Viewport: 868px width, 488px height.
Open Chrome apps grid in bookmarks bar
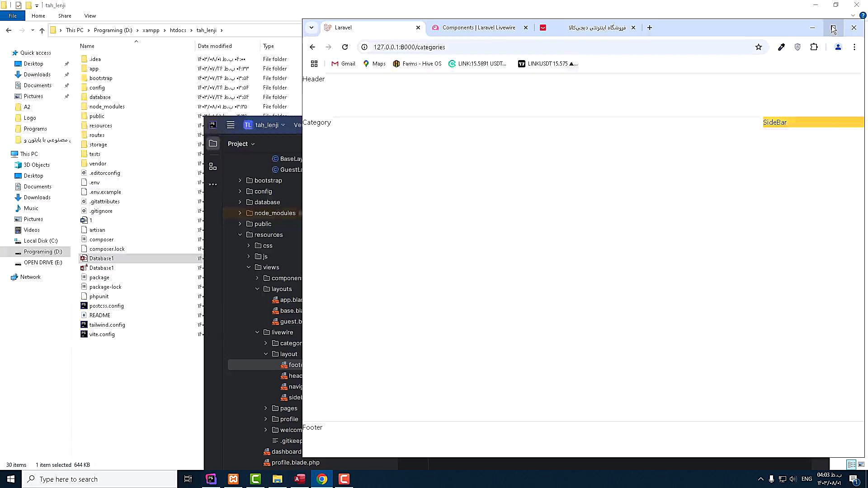314,64
